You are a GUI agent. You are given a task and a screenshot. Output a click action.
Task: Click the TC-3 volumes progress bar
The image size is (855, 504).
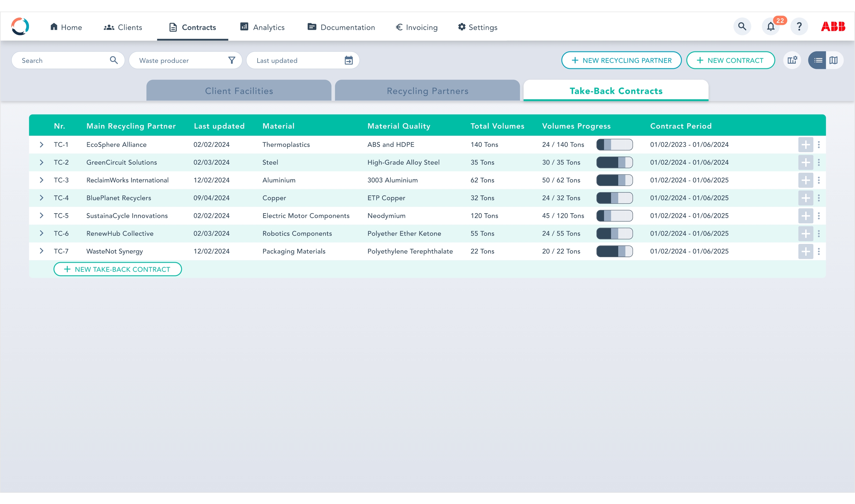pyautogui.click(x=614, y=180)
